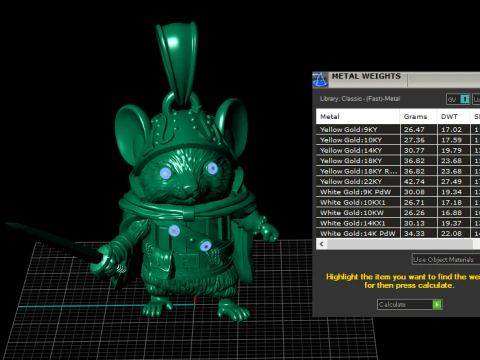Sort by the DWT column header

[x=454, y=116]
